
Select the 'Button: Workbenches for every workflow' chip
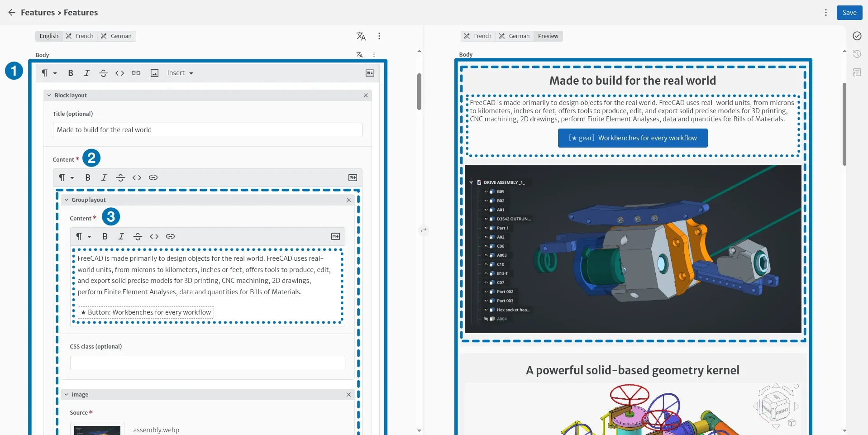146,312
